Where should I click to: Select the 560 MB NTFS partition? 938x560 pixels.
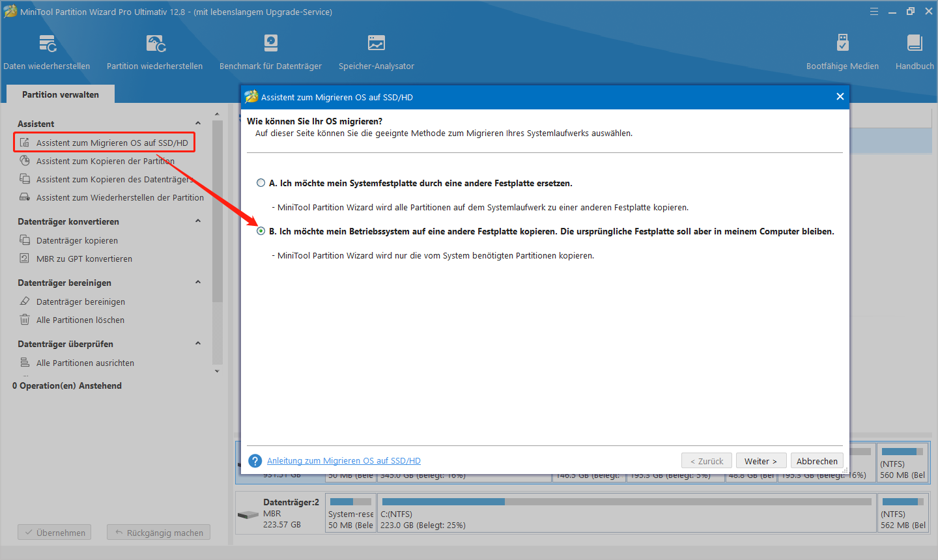click(903, 462)
